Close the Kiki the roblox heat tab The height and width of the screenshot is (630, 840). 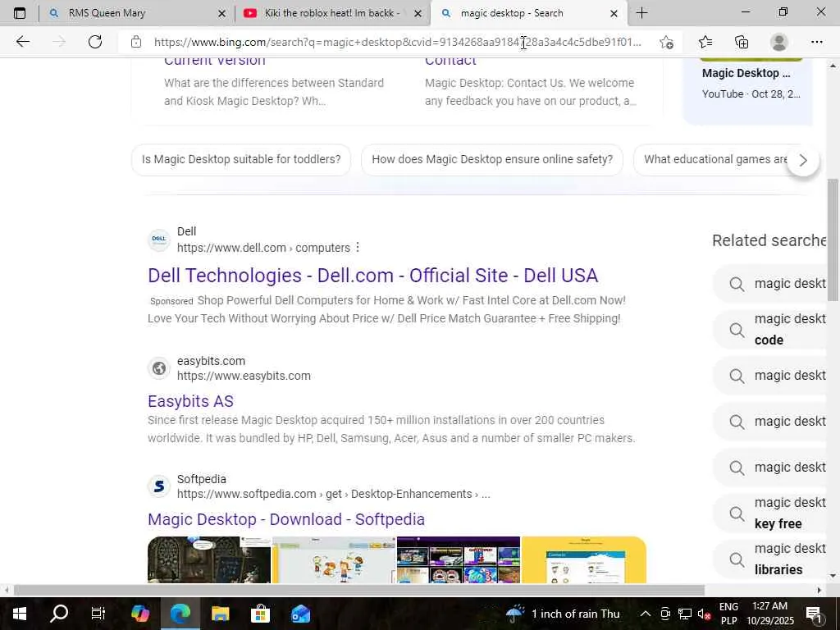418,13
